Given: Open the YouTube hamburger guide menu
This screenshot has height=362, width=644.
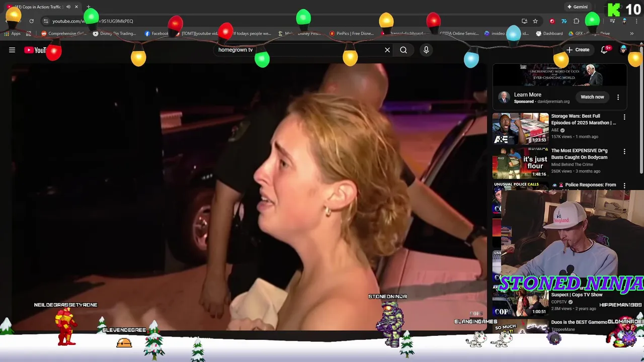Looking at the screenshot, I should pos(12,50).
